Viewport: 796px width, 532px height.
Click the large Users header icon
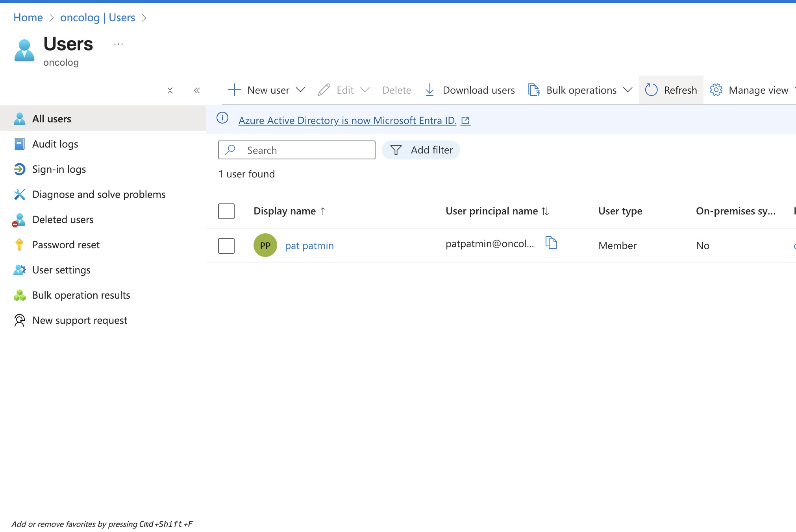24,50
